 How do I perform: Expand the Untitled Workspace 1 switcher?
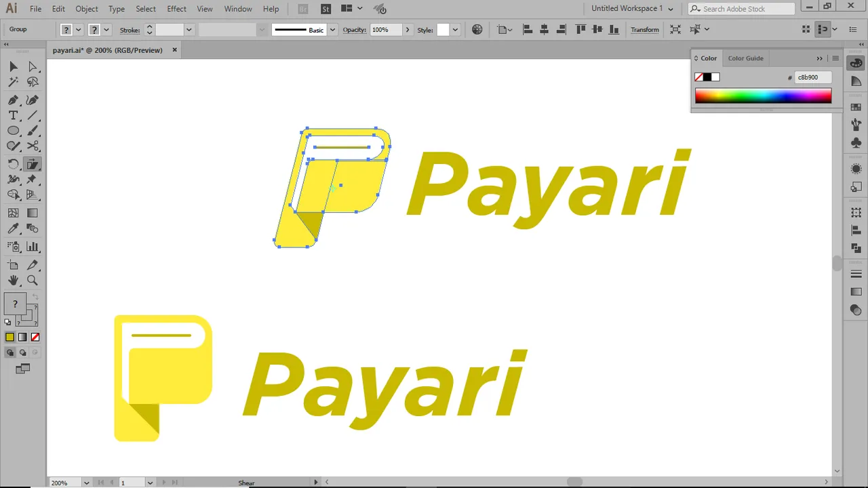point(632,9)
